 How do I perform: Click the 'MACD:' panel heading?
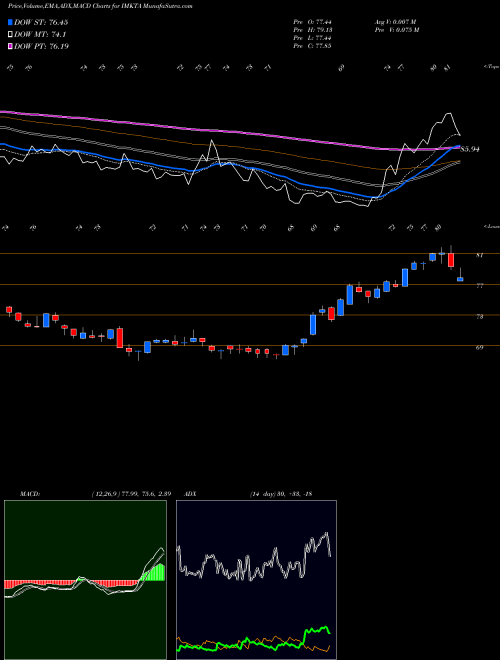pos(29,494)
